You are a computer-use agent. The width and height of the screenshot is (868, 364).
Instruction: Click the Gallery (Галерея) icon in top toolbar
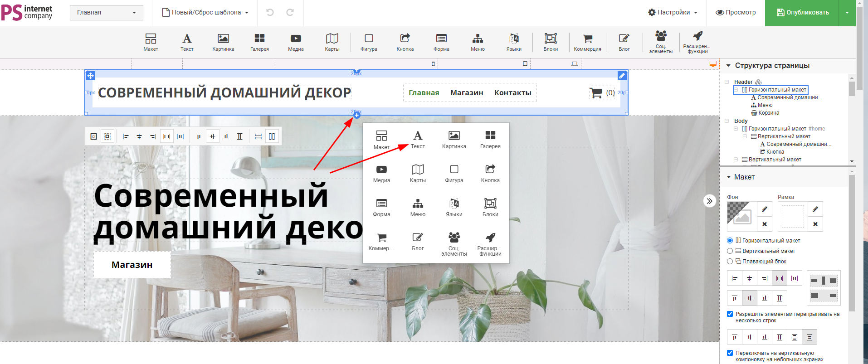tap(259, 42)
